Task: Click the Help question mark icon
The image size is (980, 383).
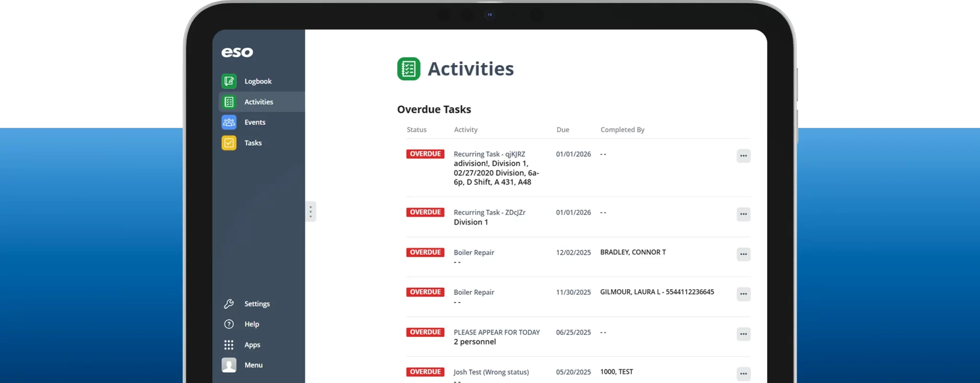Action: coord(229,324)
